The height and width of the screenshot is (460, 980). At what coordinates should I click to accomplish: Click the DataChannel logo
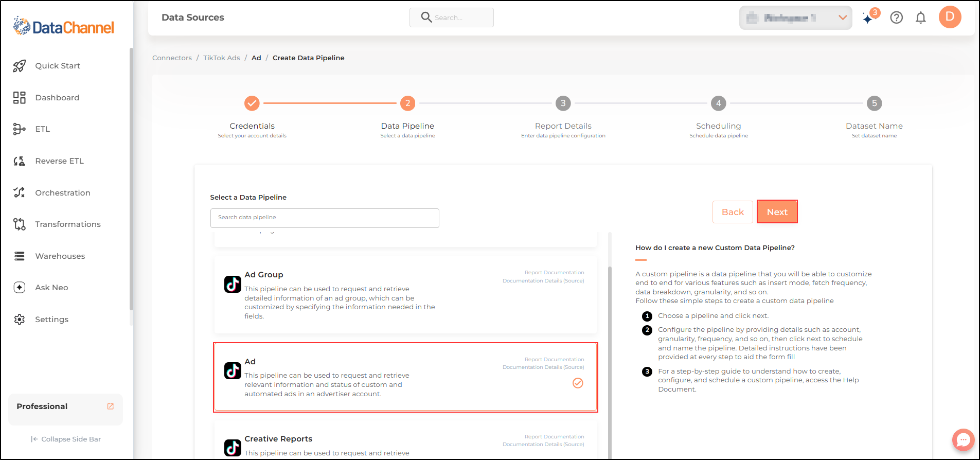64,26
